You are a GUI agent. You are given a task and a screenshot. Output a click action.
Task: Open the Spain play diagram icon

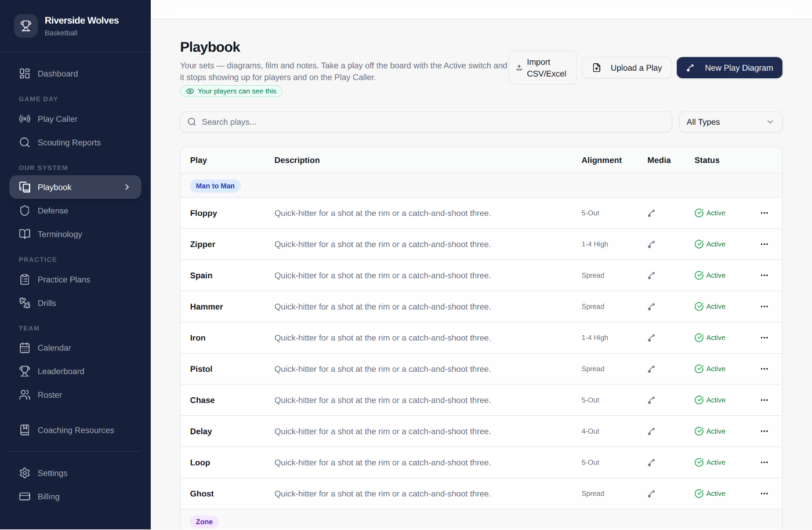click(651, 275)
